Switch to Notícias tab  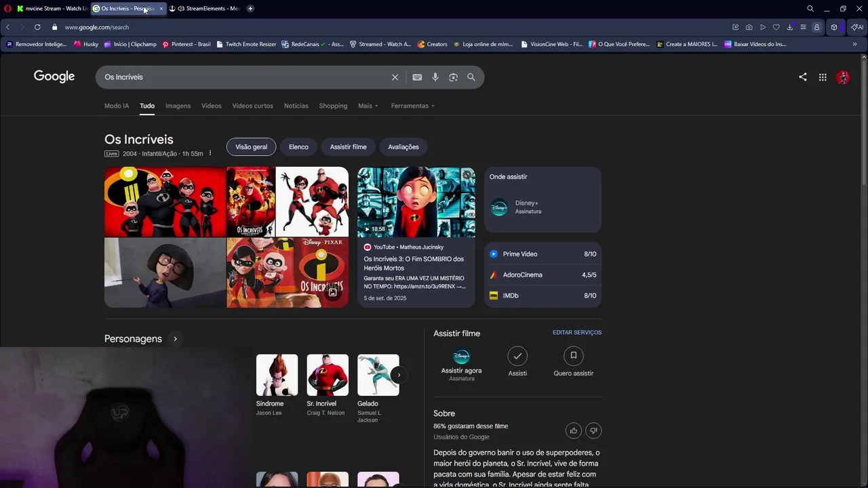[296, 106]
